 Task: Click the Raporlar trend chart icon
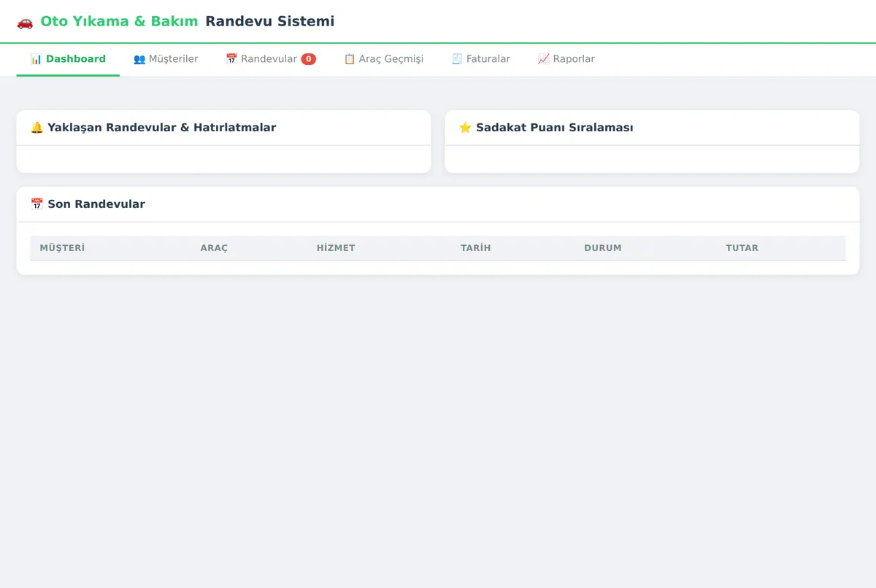coord(544,59)
